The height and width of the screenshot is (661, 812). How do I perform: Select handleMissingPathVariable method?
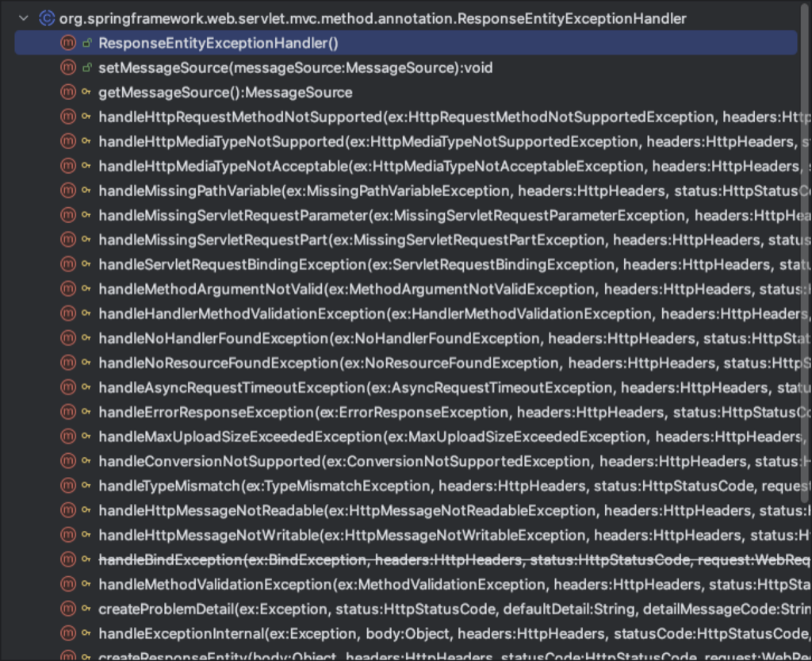406,190
